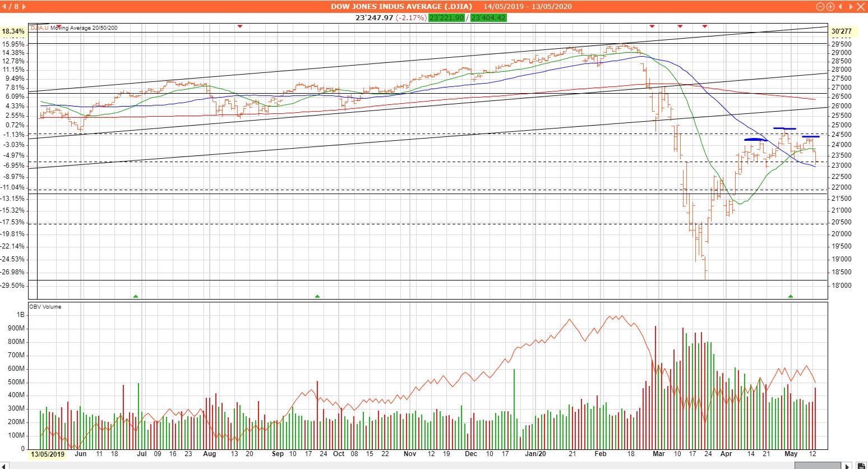Click the Mar date axis label

659,454
